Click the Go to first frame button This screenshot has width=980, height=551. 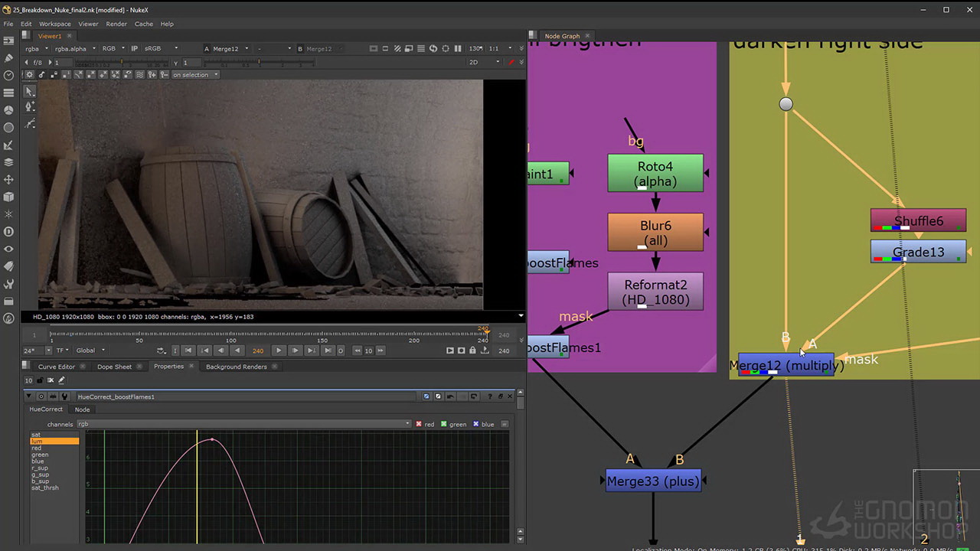[188, 350]
